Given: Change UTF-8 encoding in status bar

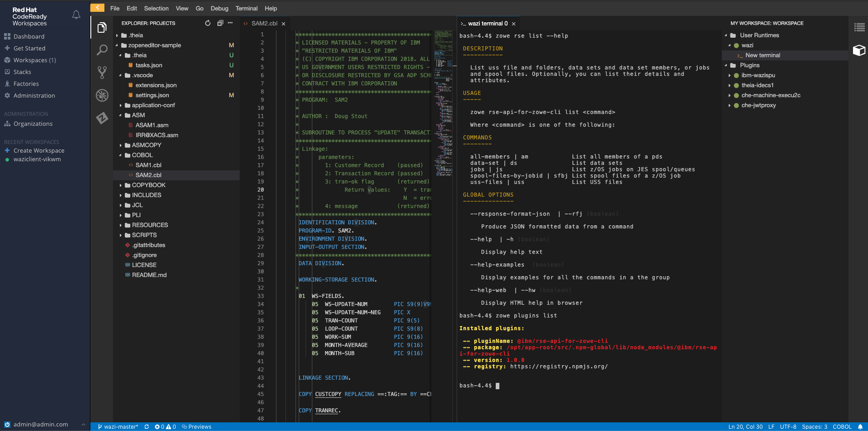Looking at the screenshot, I should click(x=788, y=427).
